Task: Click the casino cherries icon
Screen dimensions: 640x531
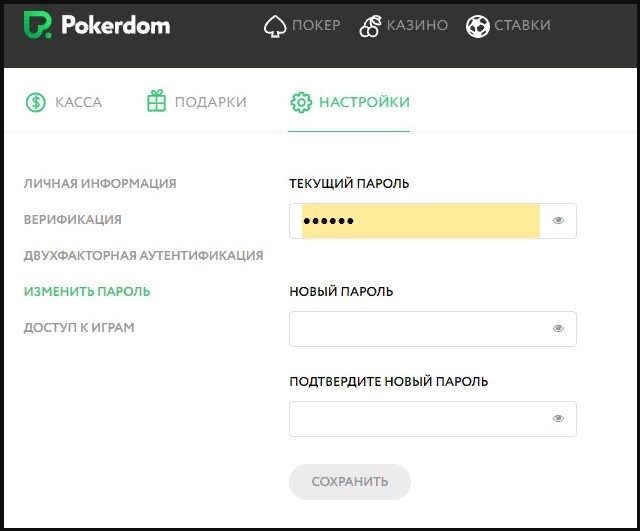Action: tap(371, 25)
